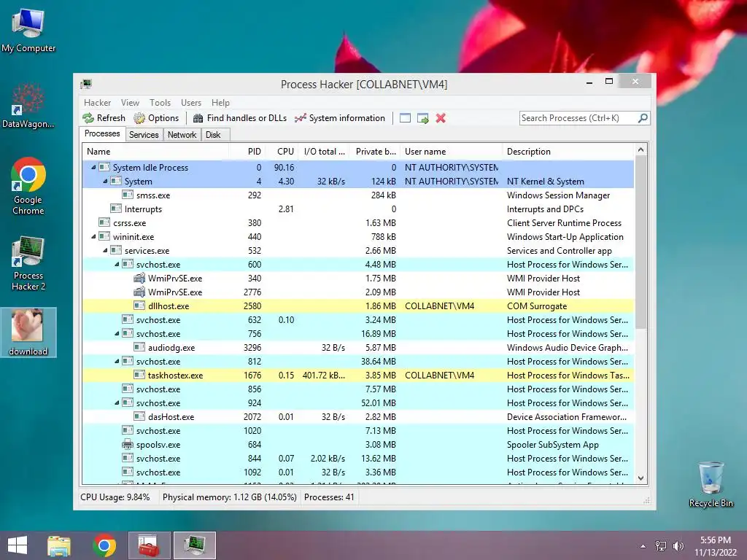This screenshot has height=560, width=747.
Task: Sort by the CPU column header
Action: coord(282,152)
